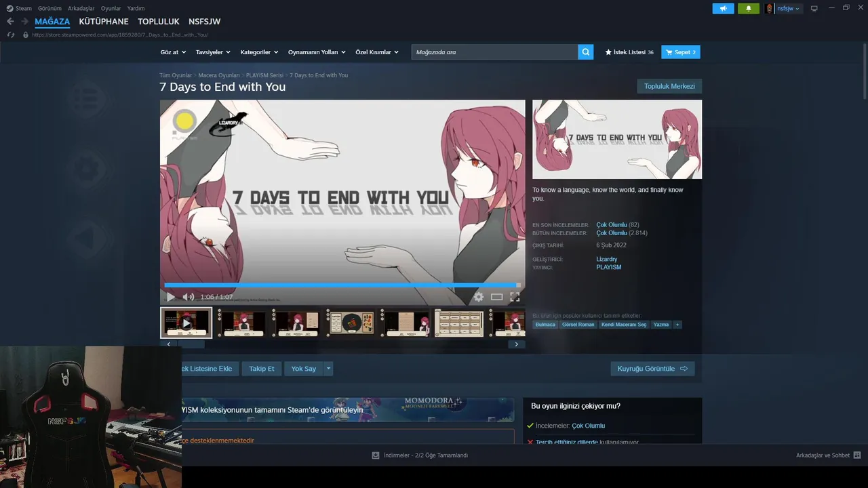Image resolution: width=868 pixels, height=488 pixels.
Task: Reload the store page
Action: [10, 35]
